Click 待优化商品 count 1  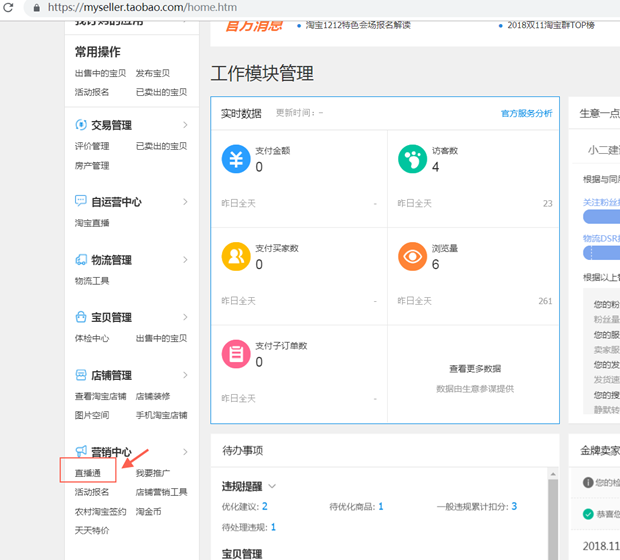[x=381, y=506]
